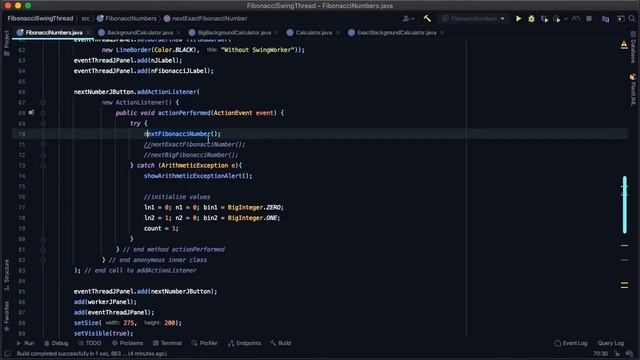Close the FibonacciNumbers.java tab

pos(88,33)
